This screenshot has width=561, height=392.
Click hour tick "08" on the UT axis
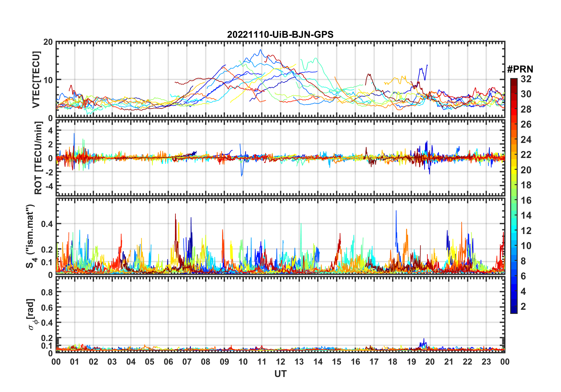tap(206, 362)
